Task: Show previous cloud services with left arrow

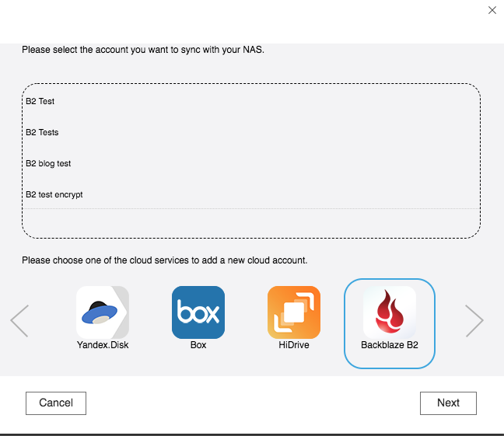Action: tap(19, 321)
